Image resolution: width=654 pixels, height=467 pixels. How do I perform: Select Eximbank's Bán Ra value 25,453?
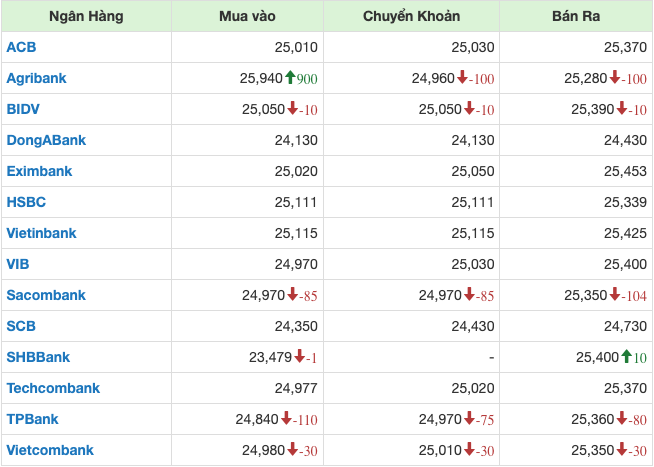click(x=624, y=170)
